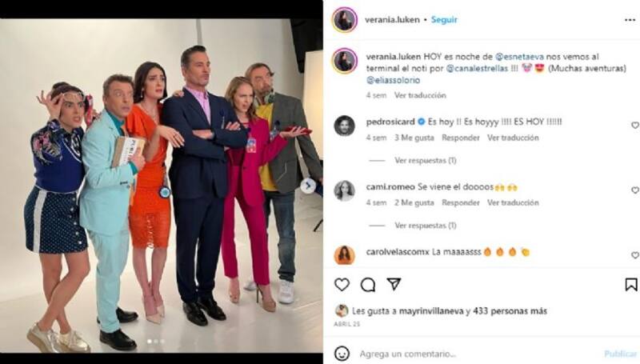
Task: Open emoji picker in the comment box
Action: tap(342, 354)
